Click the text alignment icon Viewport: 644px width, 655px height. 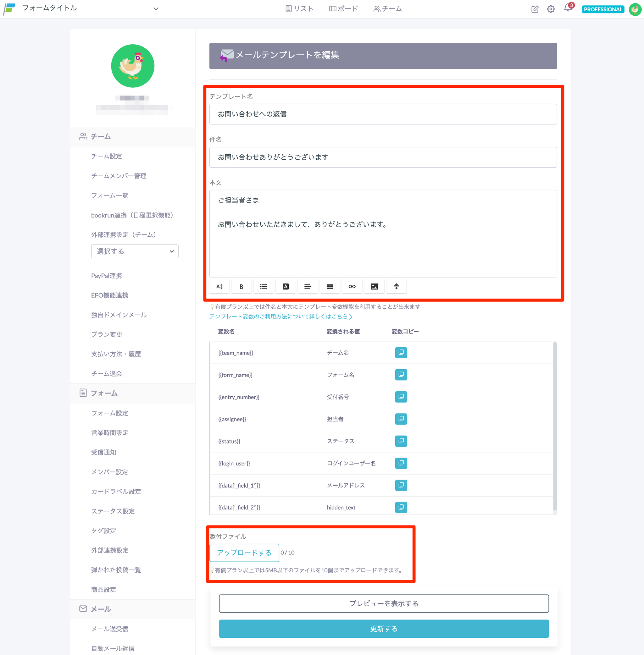point(308,286)
